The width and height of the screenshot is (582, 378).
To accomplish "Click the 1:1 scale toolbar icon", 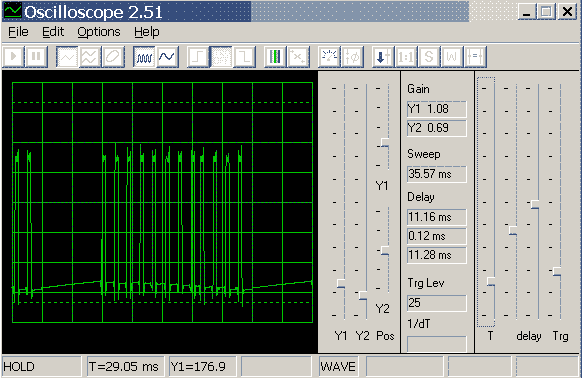I will [x=406, y=57].
